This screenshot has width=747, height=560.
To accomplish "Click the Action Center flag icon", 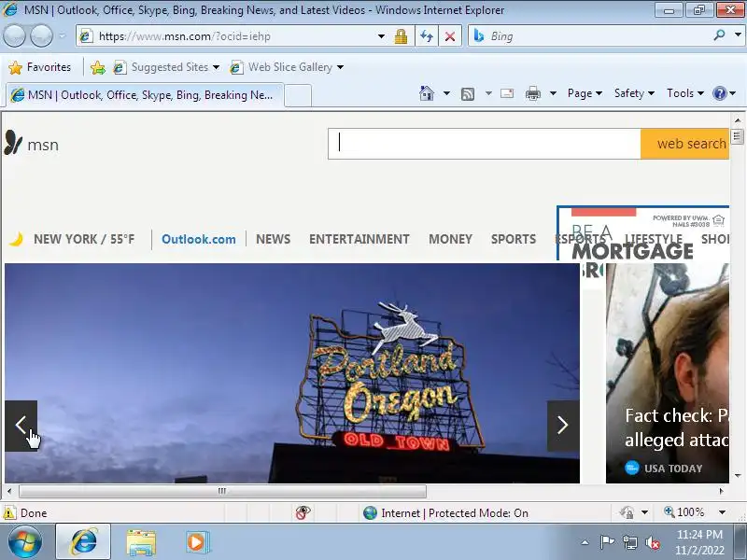I will (607, 542).
